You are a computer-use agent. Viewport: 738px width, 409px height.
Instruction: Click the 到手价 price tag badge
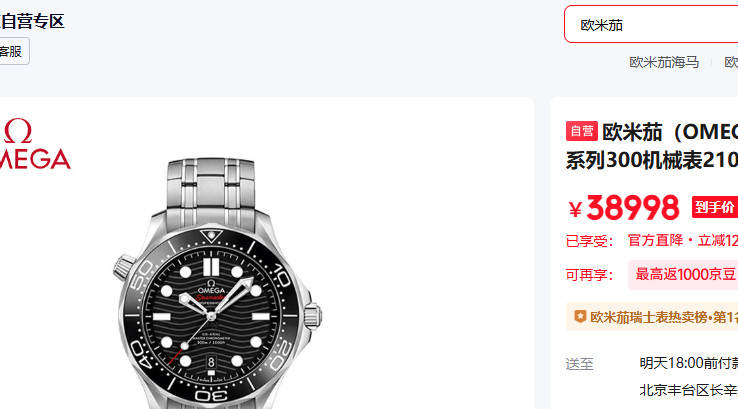click(715, 207)
